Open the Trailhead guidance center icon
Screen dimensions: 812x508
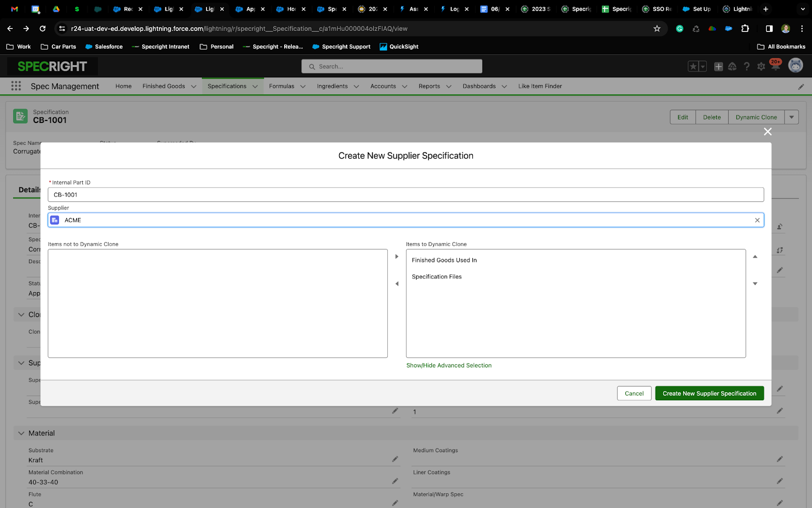732,67
